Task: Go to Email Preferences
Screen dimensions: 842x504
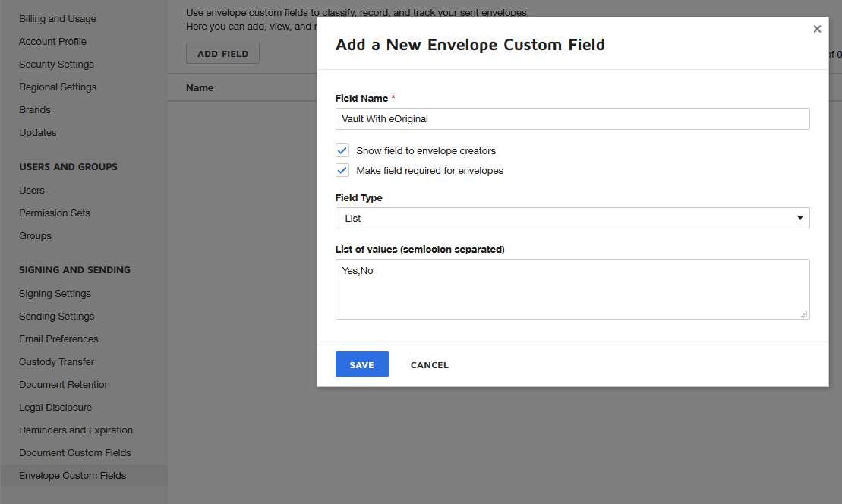Action: (58, 339)
